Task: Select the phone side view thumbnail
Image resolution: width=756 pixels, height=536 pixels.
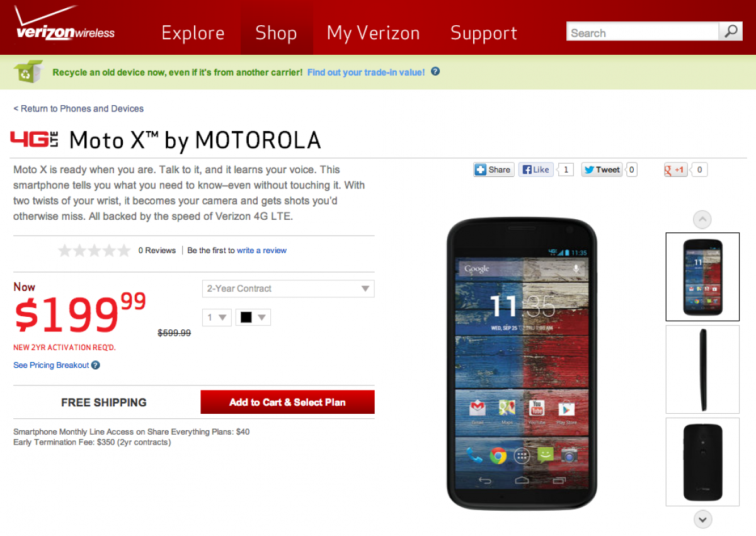Action: tap(702, 369)
